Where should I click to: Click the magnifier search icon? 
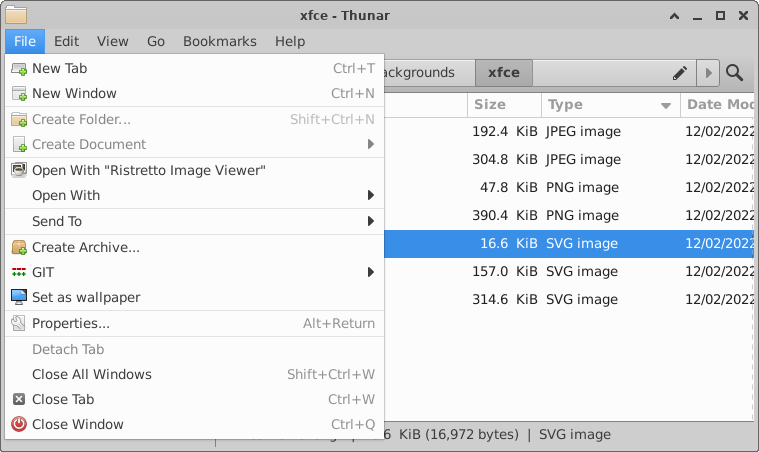pyautogui.click(x=734, y=73)
